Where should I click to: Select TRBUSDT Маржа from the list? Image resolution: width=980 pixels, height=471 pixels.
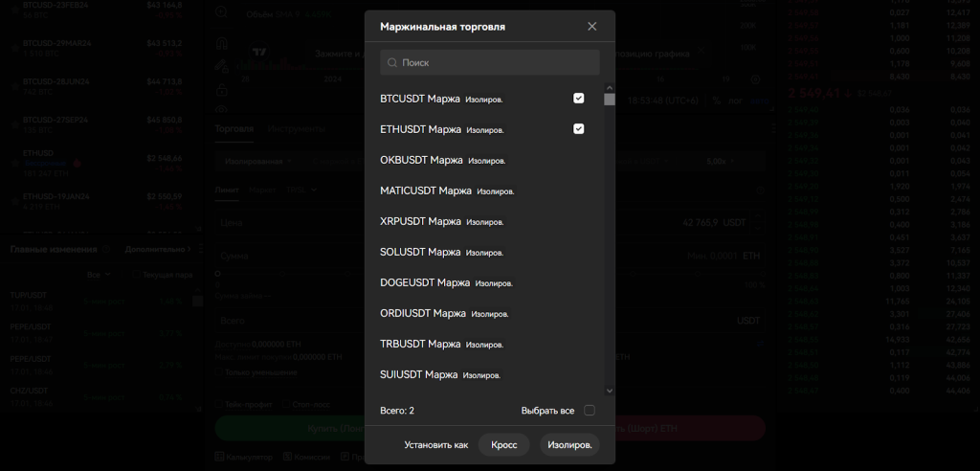(x=441, y=344)
